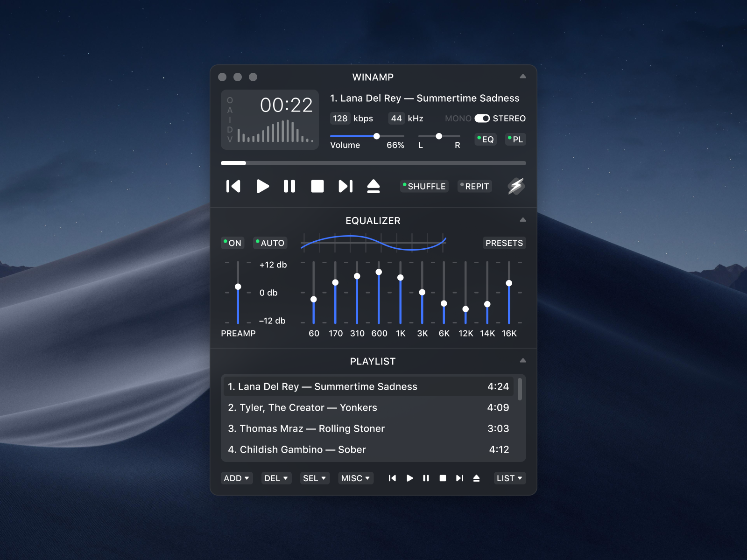Click the 3K band slider handle
The width and height of the screenshot is (747, 560).
pyautogui.click(x=422, y=292)
